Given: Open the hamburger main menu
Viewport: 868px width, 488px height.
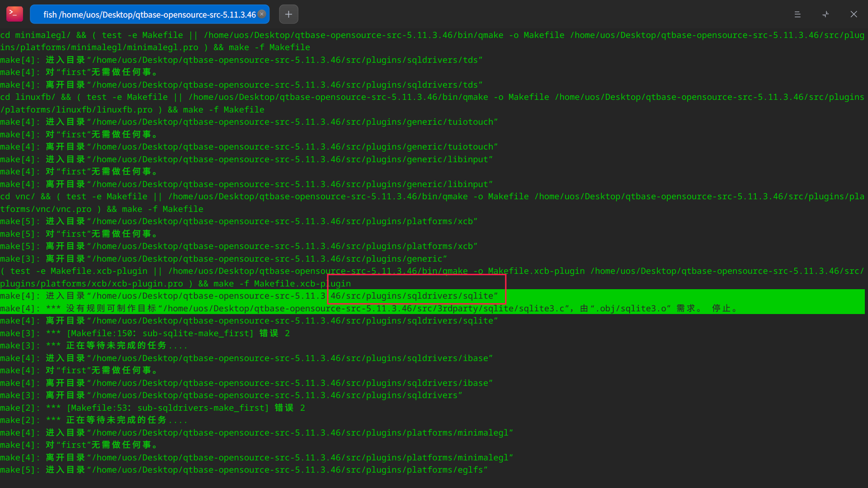Looking at the screenshot, I should pyautogui.click(x=797, y=14).
